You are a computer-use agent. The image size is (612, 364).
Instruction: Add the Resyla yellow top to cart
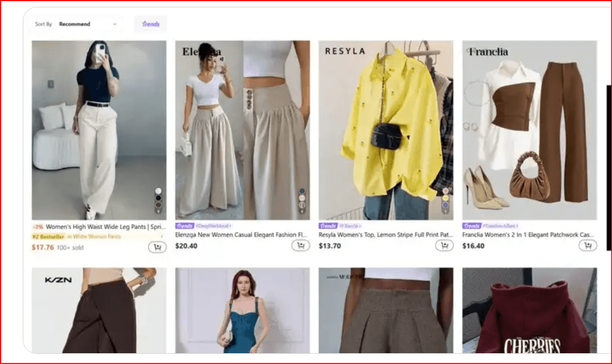444,246
